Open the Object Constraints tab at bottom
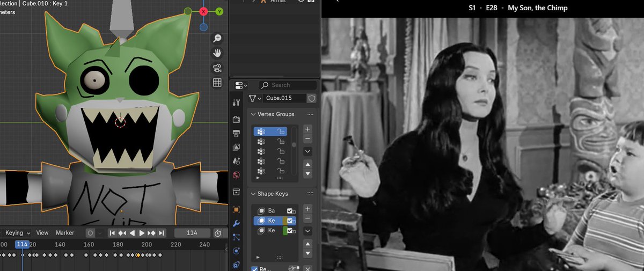Viewport: 644px width, 271px height. (x=237, y=265)
